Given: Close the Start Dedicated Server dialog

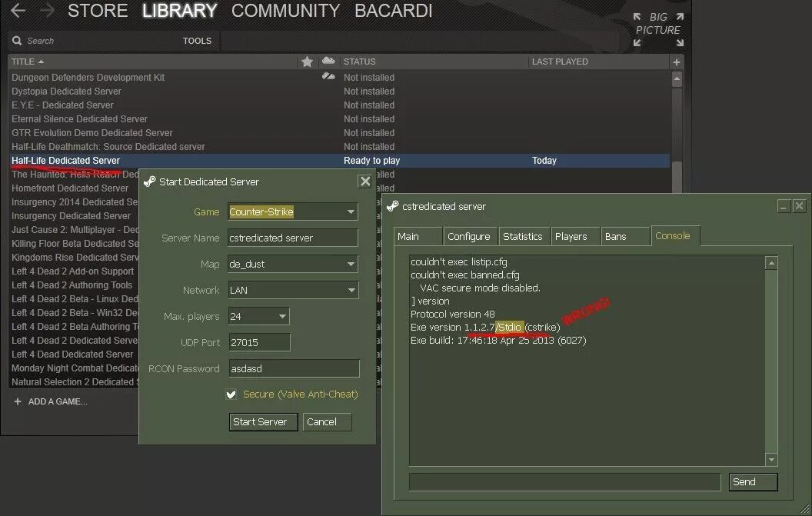Looking at the screenshot, I should coord(365,181).
